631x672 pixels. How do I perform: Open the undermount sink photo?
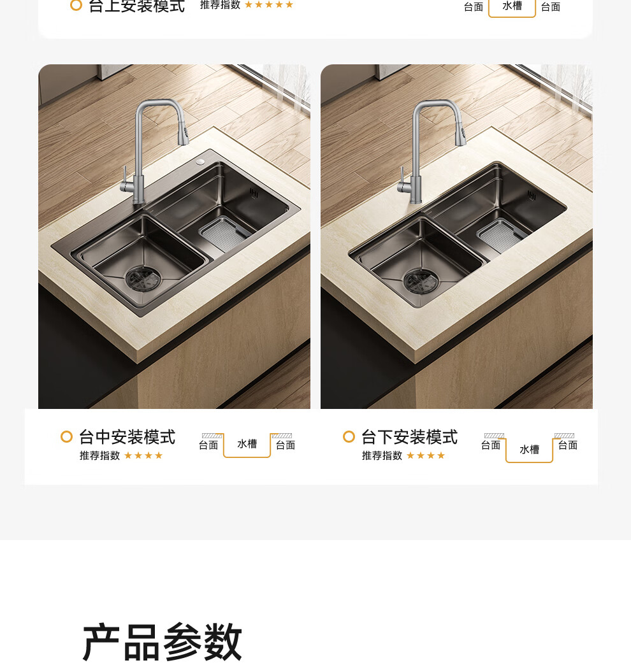(x=456, y=236)
